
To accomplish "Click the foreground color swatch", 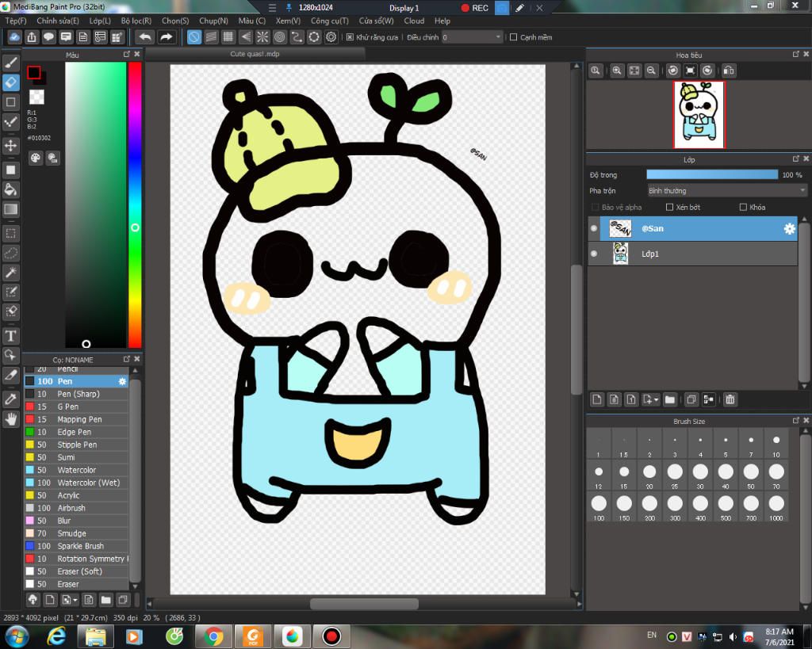I will point(33,72).
